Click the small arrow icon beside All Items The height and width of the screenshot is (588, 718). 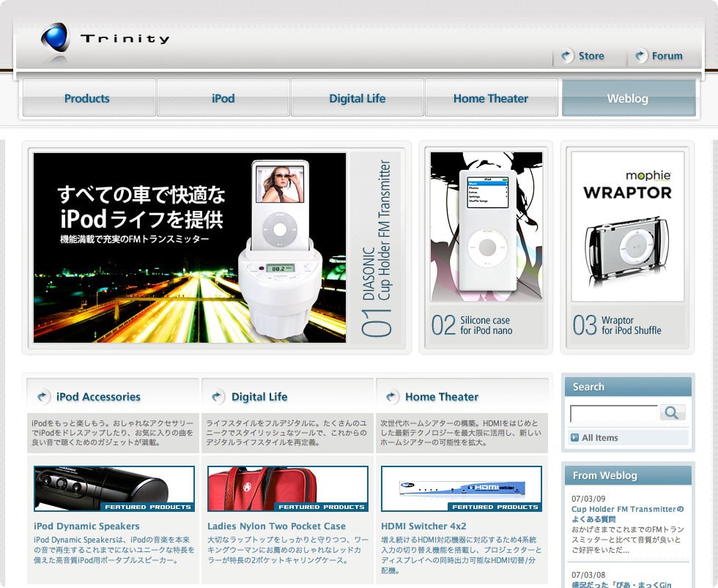coord(574,438)
